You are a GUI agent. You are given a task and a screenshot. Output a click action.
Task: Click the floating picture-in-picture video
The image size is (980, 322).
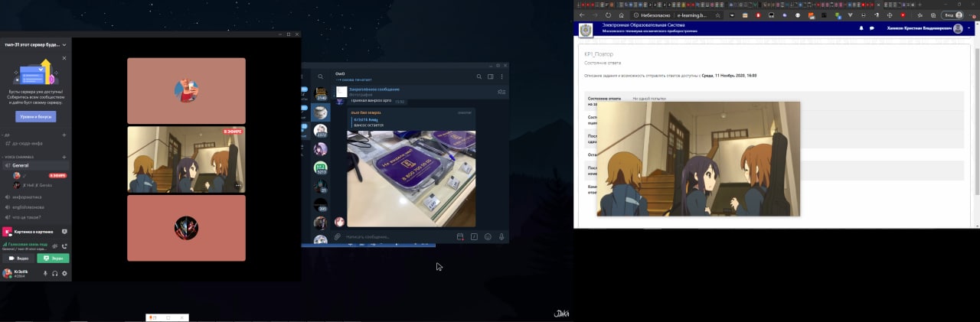[x=698, y=159]
